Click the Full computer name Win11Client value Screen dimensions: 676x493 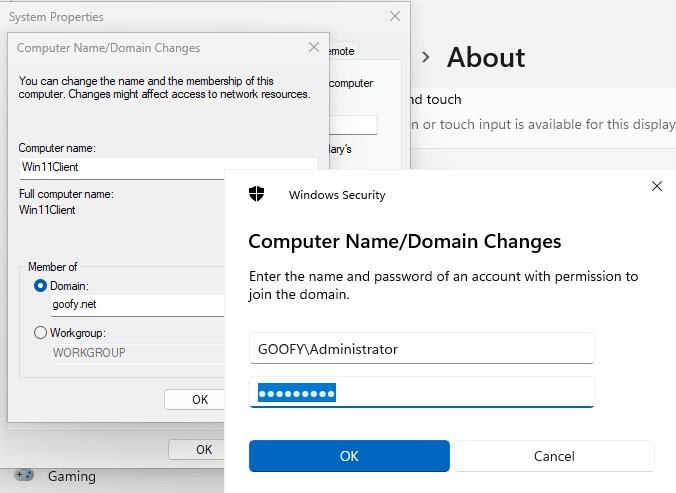(47, 210)
